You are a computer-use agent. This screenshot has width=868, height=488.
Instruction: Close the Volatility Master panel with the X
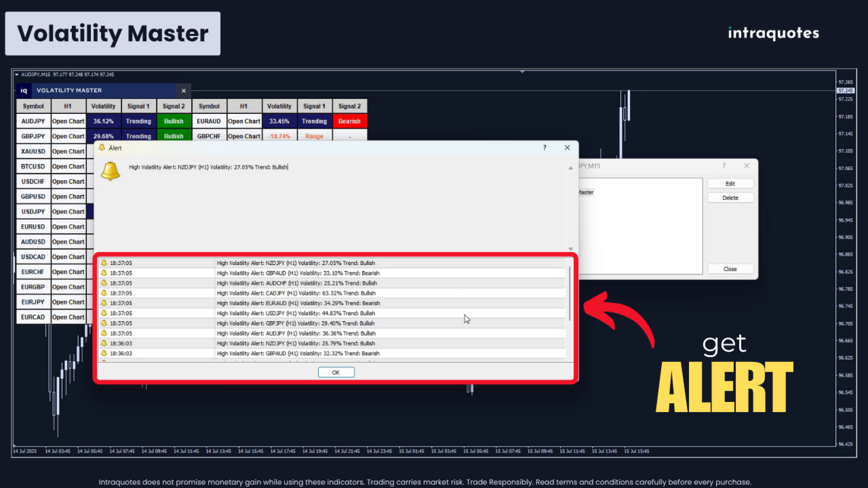[183, 90]
